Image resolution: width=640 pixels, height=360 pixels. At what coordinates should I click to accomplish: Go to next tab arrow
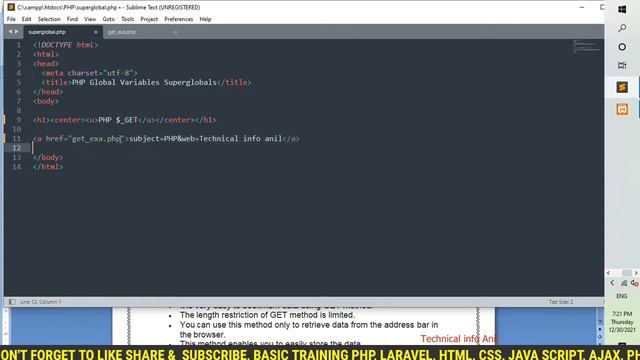tap(17, 32)
